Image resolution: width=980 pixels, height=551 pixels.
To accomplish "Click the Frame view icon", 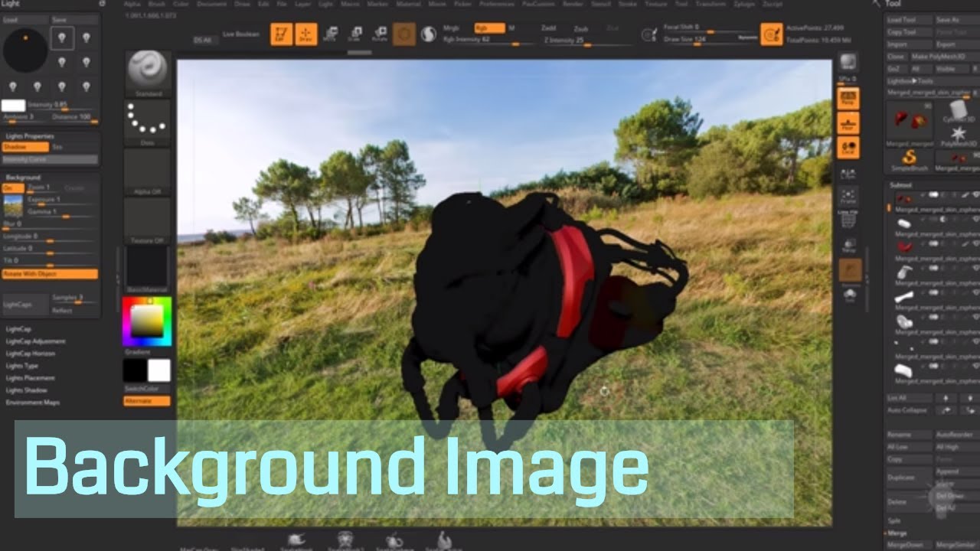I will 848,197.
